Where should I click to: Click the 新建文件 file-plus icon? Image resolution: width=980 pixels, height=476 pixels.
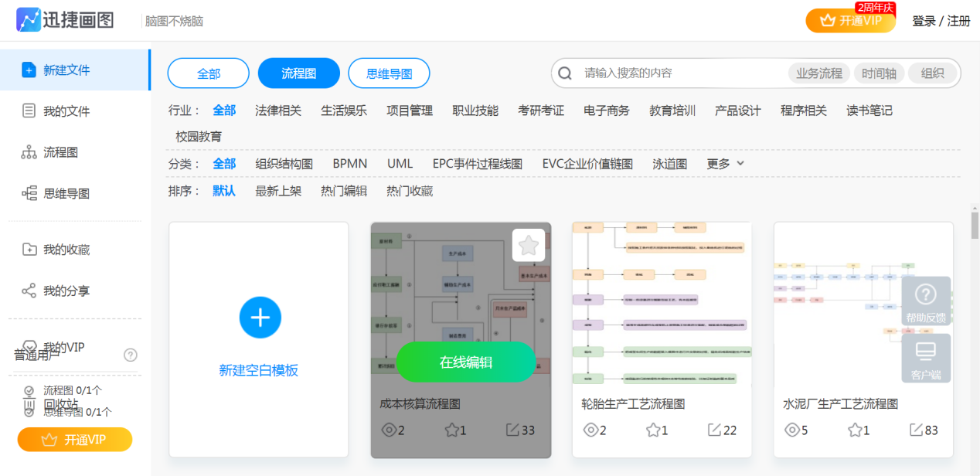(29, 70)
